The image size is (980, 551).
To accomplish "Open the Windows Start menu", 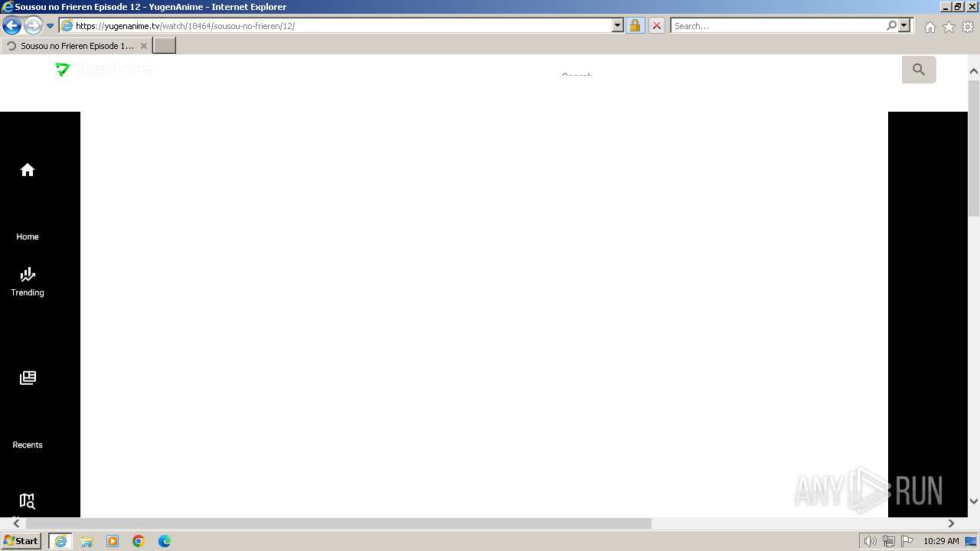I will [21, 541].
